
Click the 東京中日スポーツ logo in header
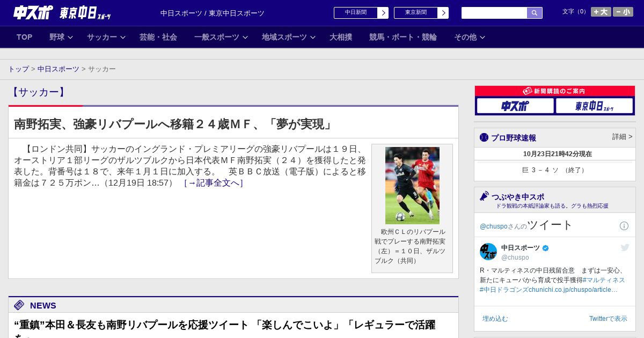pyautogui.click(x=85, y=13)
